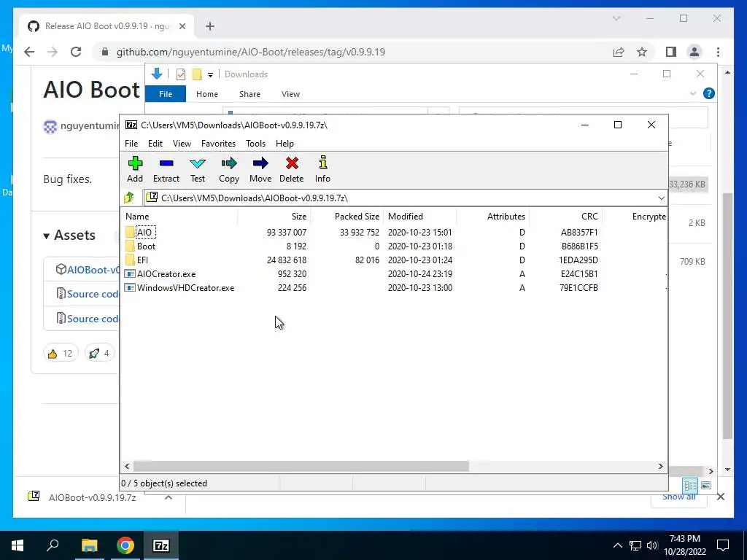Click the Add toolbar icon in 7-Zip
747x560 pixels.
coord(135,164)
